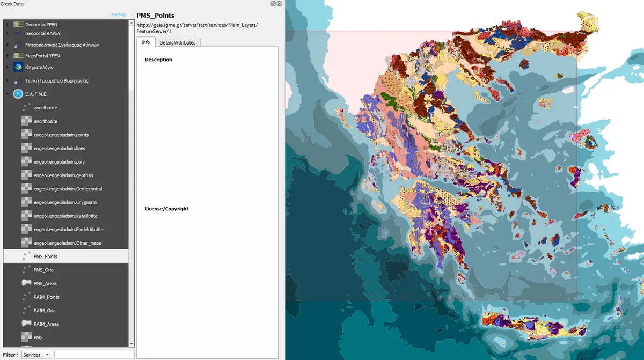Click the raster icon of the anorthosite layer
The width and height of the screenshot is (644, 360).
pyautogui.click(x=26, y=121)
